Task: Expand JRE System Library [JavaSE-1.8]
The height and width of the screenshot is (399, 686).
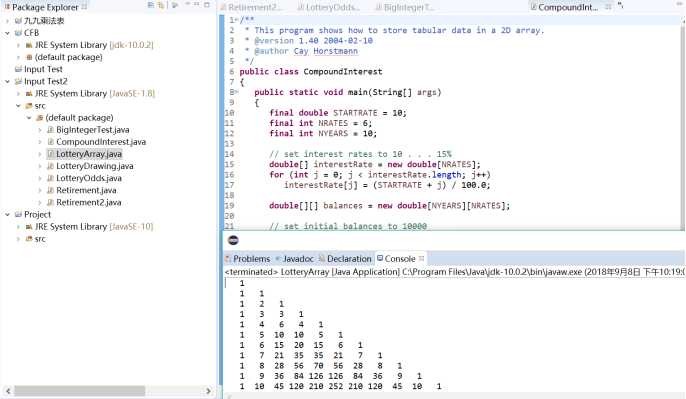Action: point(18,94)
